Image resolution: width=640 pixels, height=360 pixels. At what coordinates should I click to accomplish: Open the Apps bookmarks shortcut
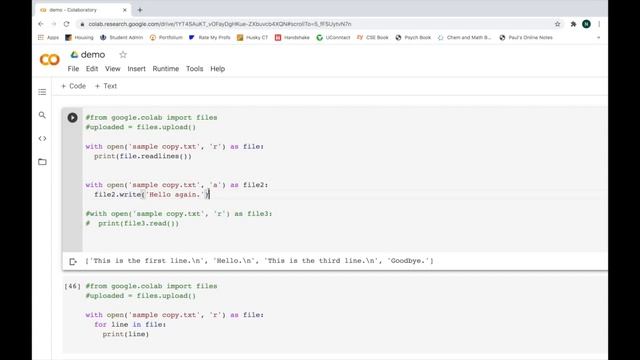click(x=48, y=38)
